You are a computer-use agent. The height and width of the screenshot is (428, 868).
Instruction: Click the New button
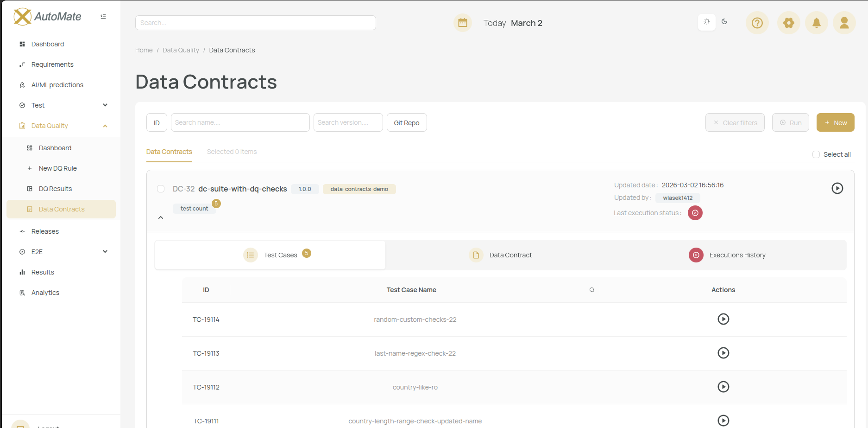pos(835,122)
